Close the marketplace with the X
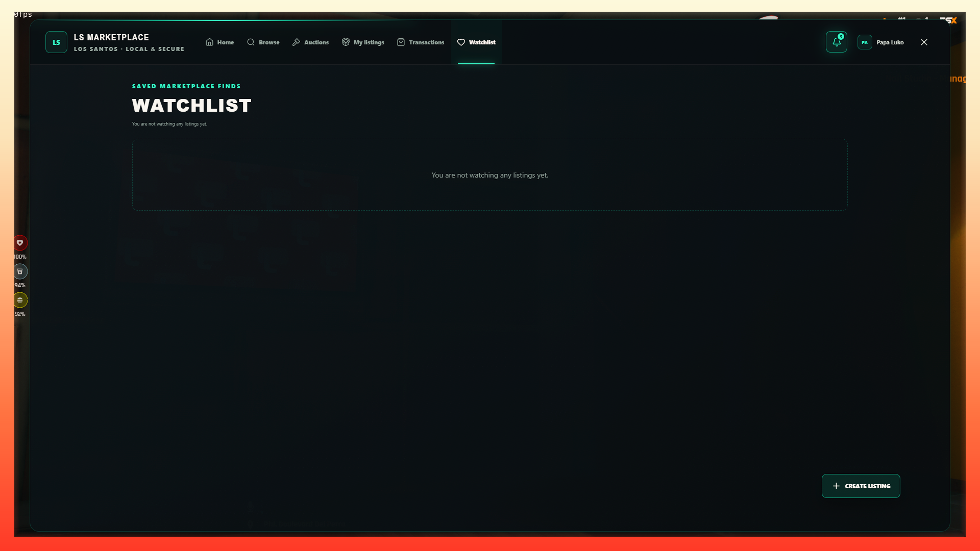Image resolution: width=980 pixels, height=551 pixels. pyautogui.click(x=924, y=42)
